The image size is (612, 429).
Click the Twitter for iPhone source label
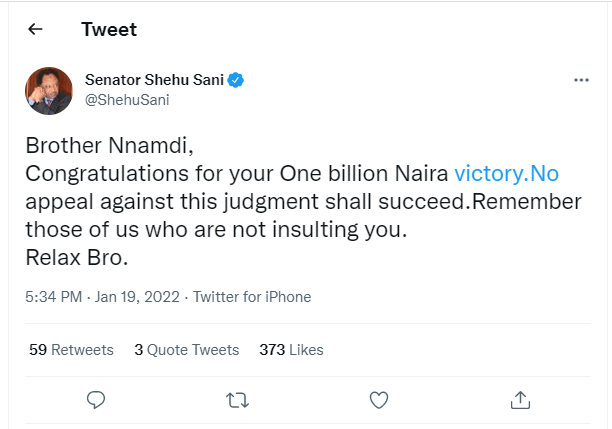click(x=251, y=297)
